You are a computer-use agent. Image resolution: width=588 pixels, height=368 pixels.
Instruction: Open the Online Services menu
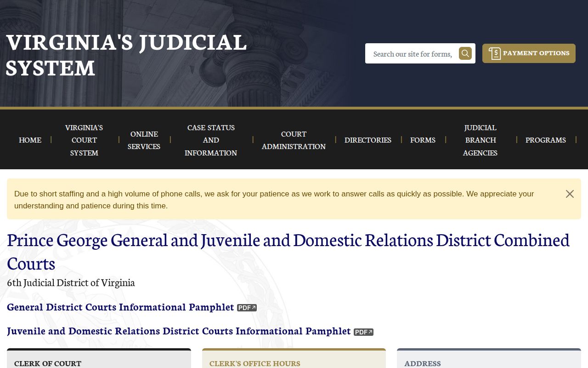[x=144, y=140]
